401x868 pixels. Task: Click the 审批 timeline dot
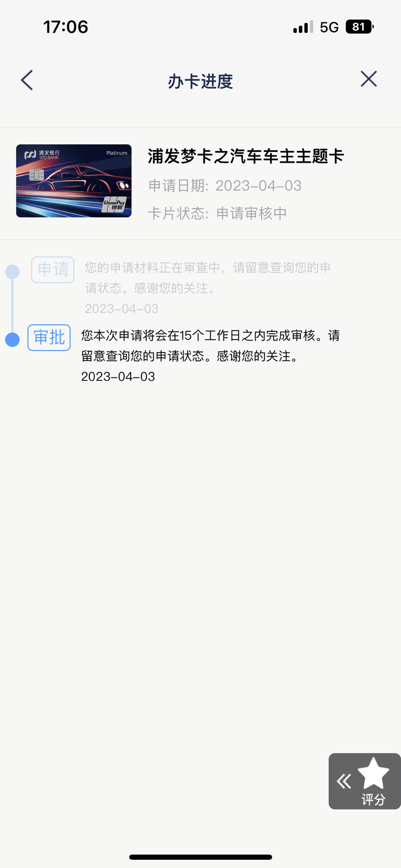click(12, 339)
